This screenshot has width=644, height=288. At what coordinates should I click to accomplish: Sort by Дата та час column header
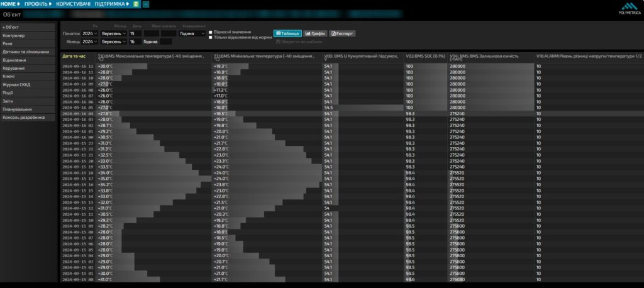coord(74,56)
